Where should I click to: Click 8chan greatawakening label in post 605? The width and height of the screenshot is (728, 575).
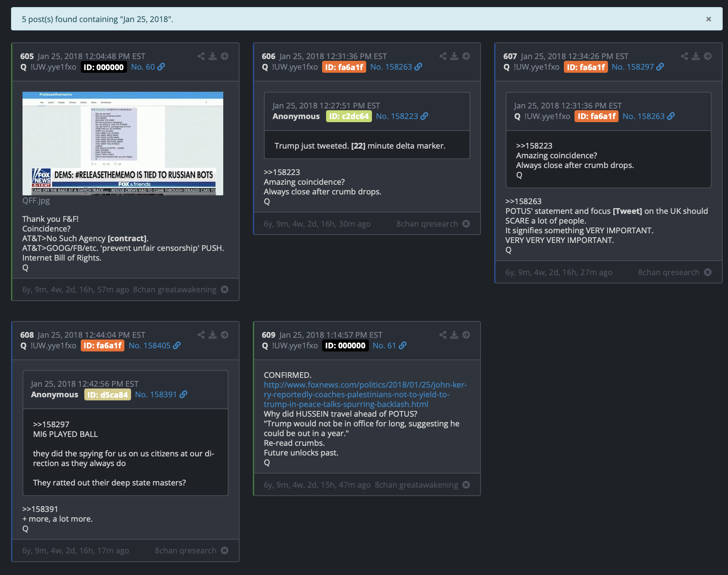175,290
